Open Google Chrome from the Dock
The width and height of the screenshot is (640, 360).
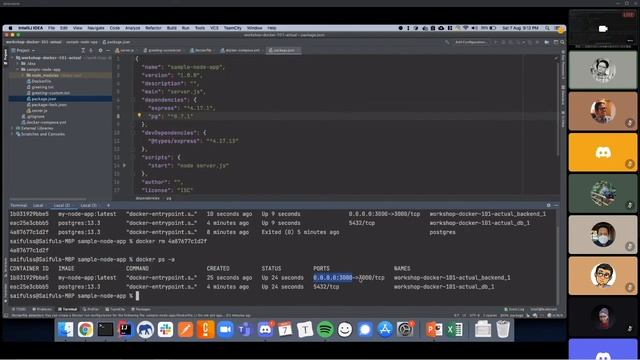point(85,329)
